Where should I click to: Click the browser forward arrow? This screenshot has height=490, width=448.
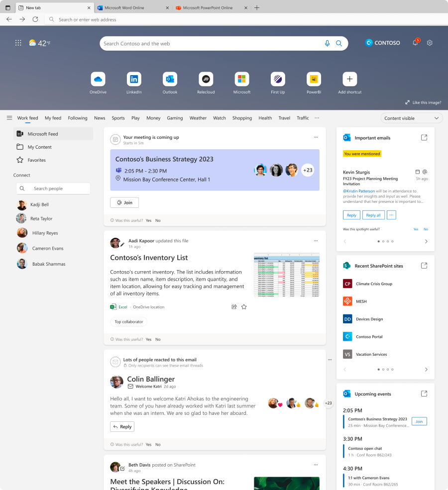click(x=22, y=19)
